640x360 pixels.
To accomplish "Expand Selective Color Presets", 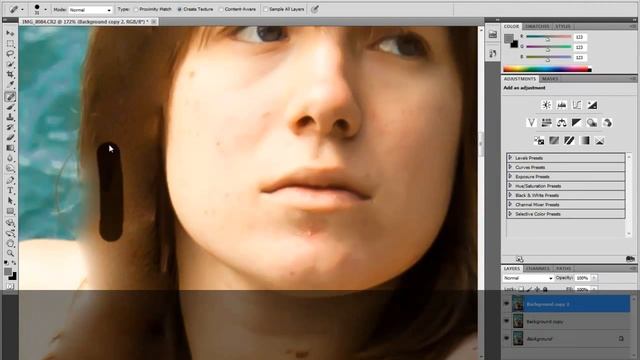I will 510,214.
